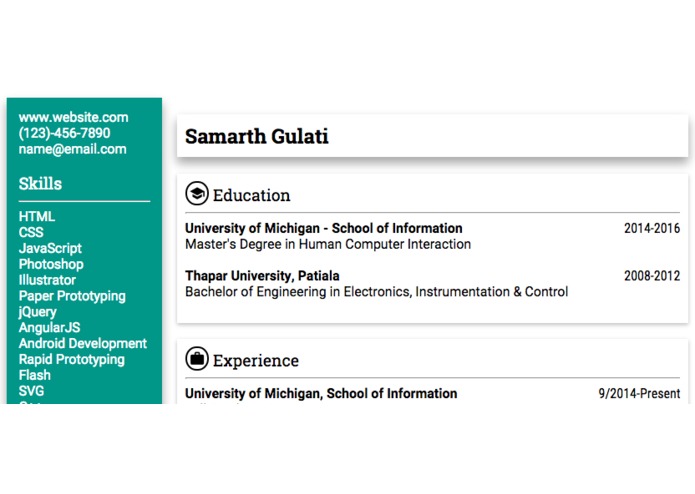
Task: Select the JavaScript skill entry
Action: [x=50, y=249]
